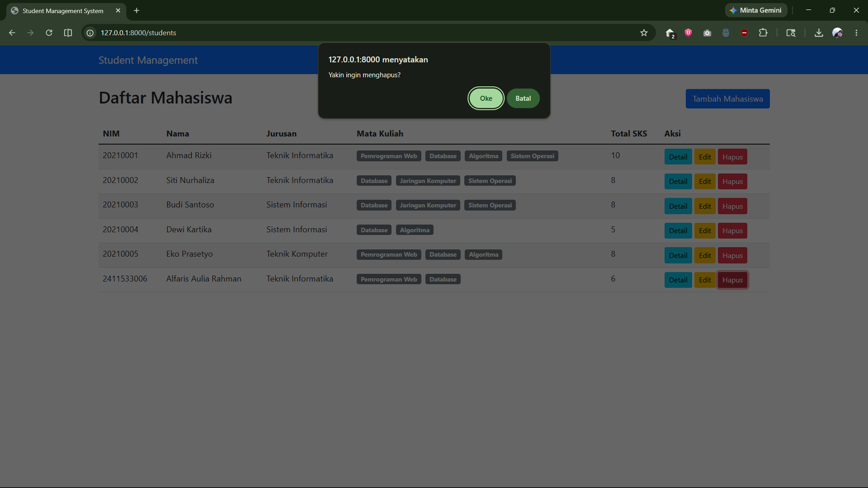Click the Total SKS column header
Viewport: 868px width, 488px height.
[629, 133]
